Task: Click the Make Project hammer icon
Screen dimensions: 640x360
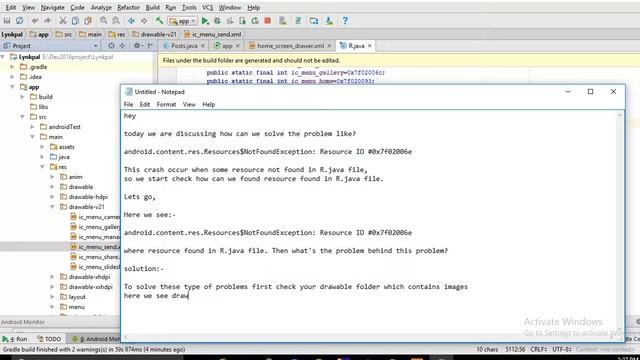Action: click(x=159, y=21)
